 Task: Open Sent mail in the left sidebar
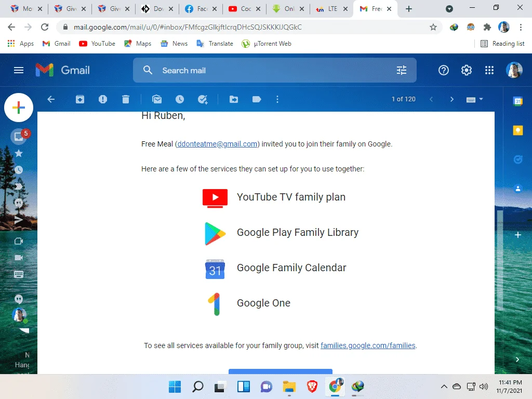pos(19,220)
